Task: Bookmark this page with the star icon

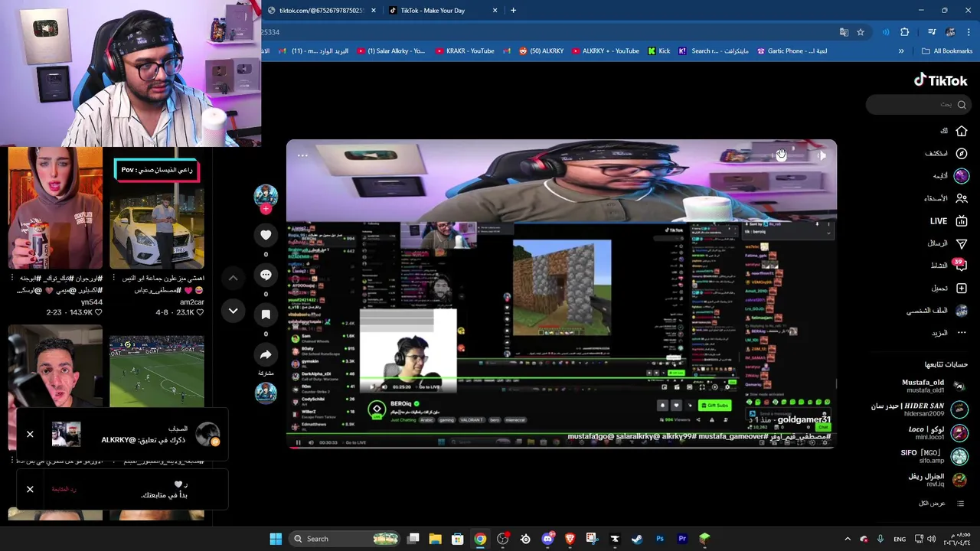Action: tap(861, 32)
